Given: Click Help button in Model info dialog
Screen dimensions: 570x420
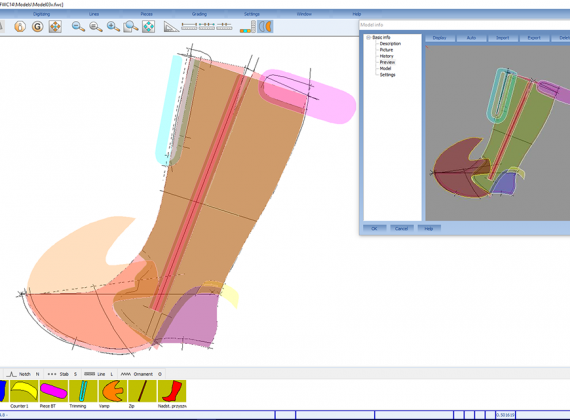Looking at the screenshot, I should pos(429,228).
